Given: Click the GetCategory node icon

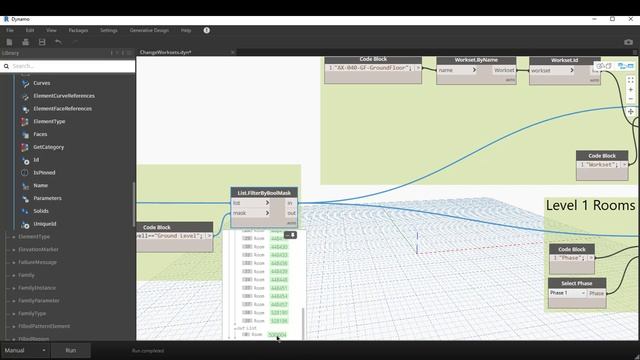Looking at the screenshot, I should point(25,147).
